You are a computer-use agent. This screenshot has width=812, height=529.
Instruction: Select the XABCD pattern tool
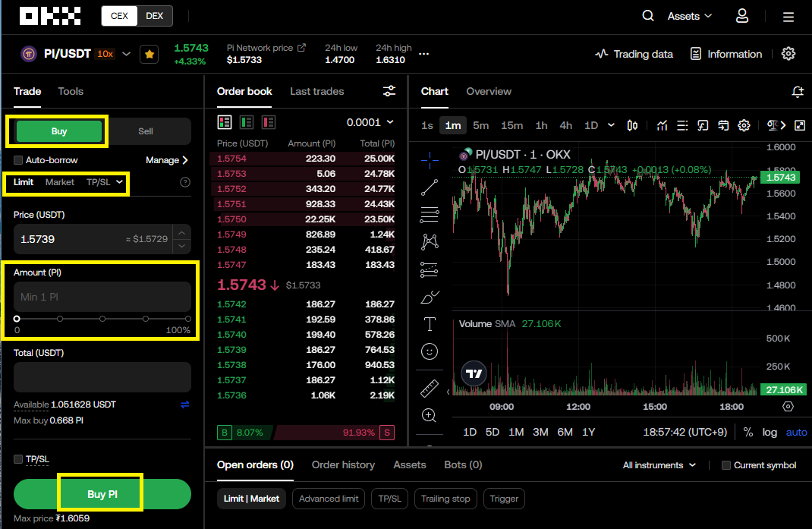(x=430, y=241)
